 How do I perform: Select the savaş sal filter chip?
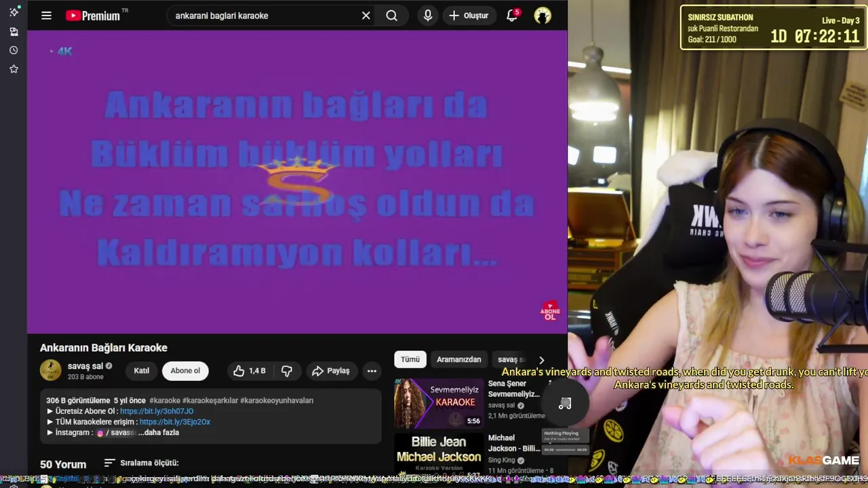click(512, 359)
